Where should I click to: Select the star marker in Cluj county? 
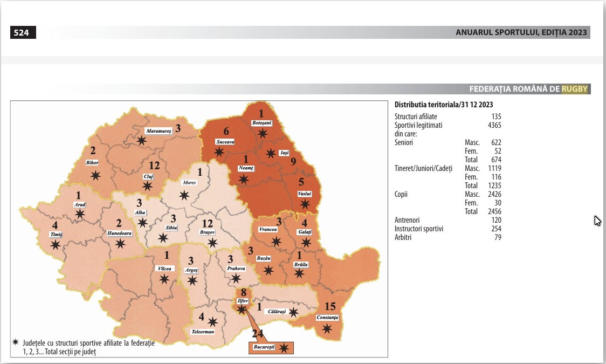tap(147, 186)
